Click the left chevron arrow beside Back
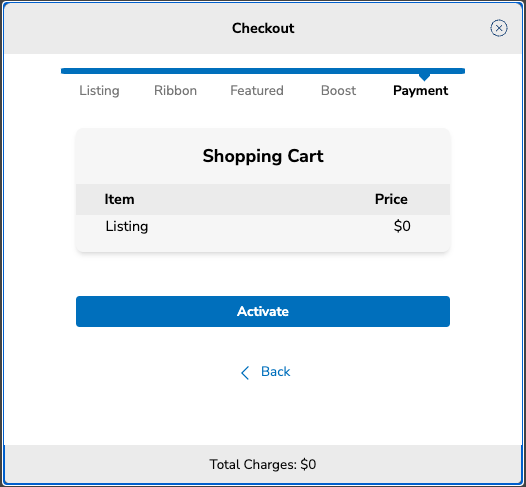This screenshot has width=526, height=487. (x=245, y=373)
